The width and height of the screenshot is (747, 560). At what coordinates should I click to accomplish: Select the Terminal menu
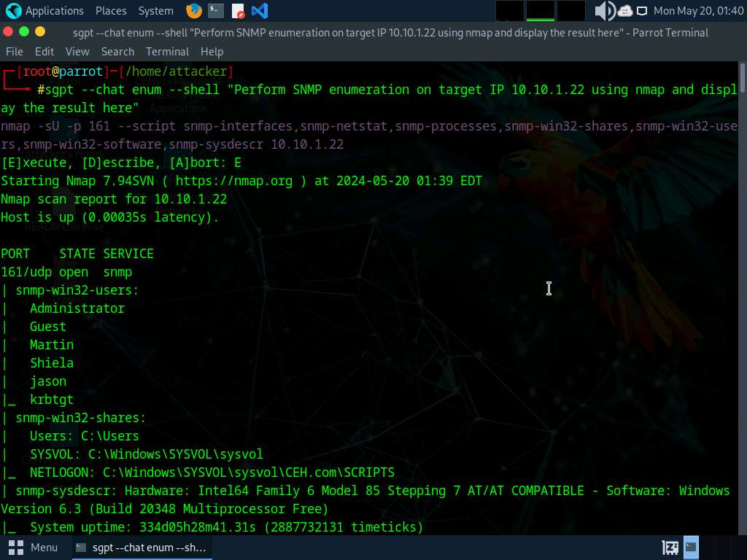(167, 52)
